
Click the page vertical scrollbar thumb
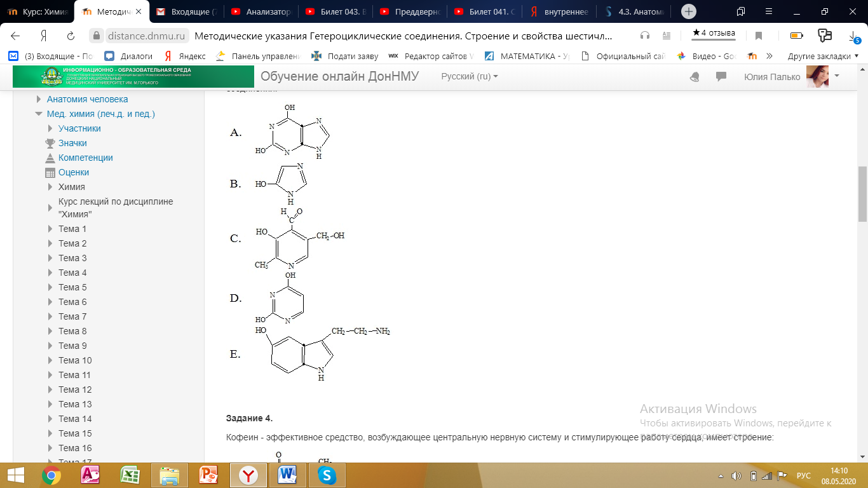pyautogui.click(x=862, y=194)
